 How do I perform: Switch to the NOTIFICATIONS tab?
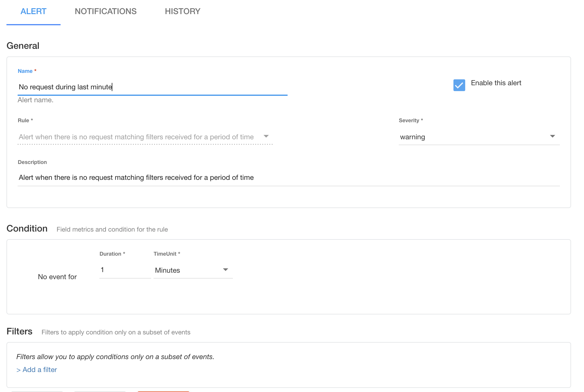[106, 11]
